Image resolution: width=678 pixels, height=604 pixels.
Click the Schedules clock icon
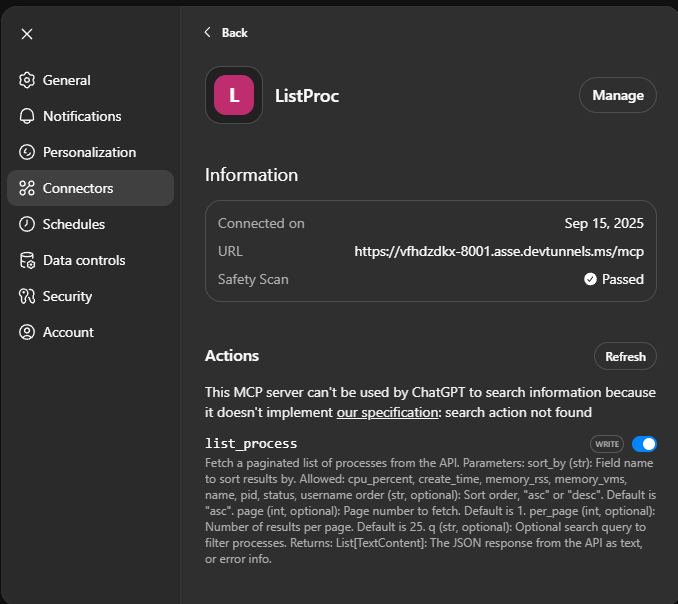coord(27,224)
